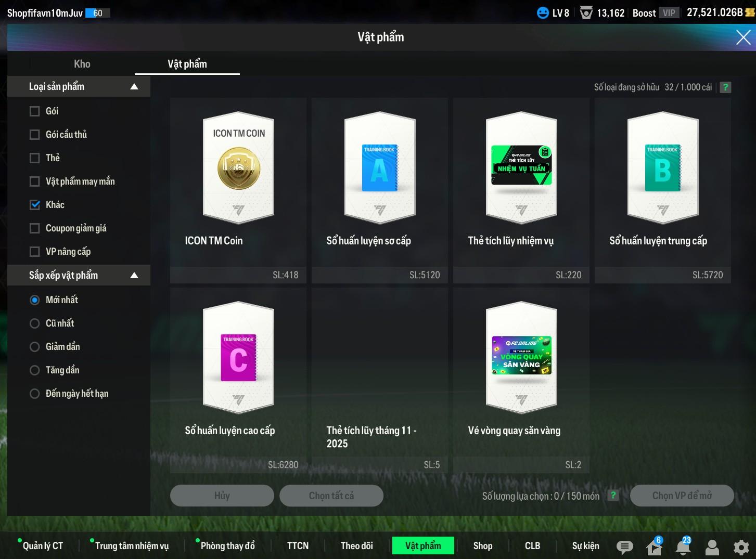Click the home icon with badge 6

click(x=654, y=547)
